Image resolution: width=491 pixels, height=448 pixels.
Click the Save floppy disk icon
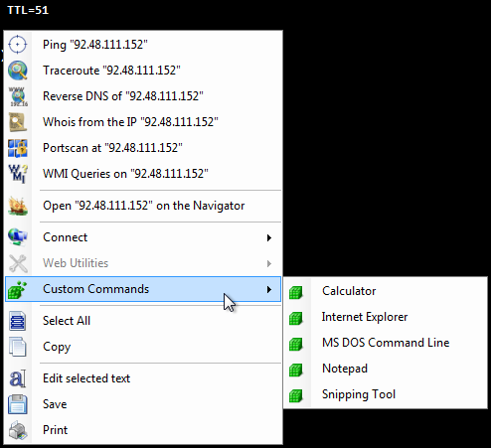pyautogui.click(x=18, y=404)
